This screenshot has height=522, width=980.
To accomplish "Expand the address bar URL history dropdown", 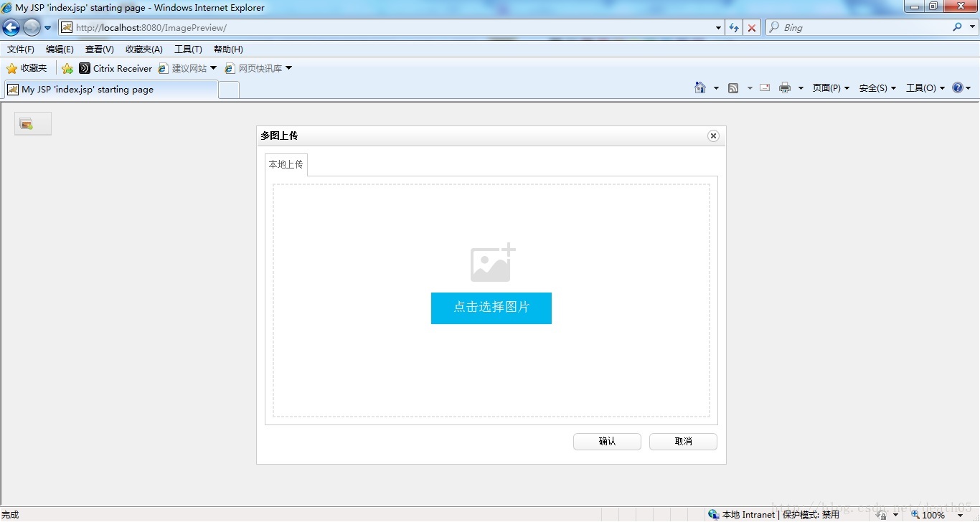I will [x=719, y=28].
